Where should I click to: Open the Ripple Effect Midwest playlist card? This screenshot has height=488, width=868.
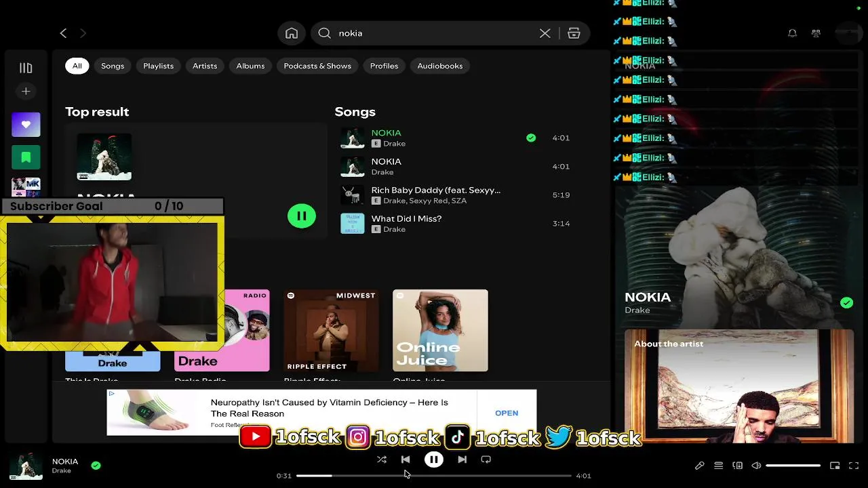pos(331,331)
